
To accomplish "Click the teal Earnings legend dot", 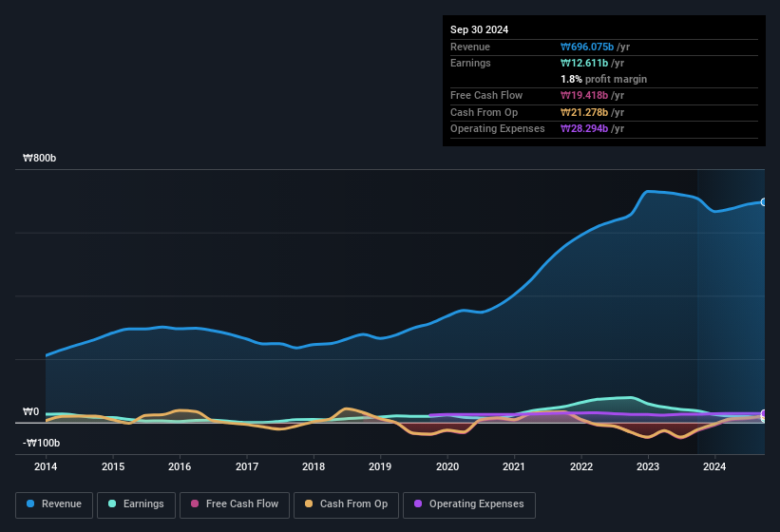I will point(112,503).
